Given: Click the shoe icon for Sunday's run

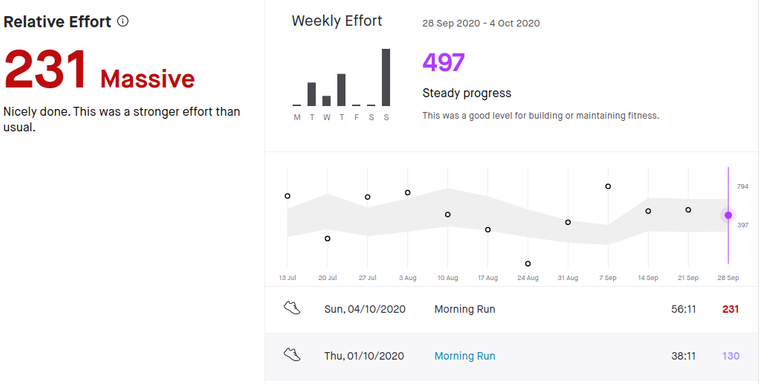Looking at the screenshot, I should tap(292, 308).
